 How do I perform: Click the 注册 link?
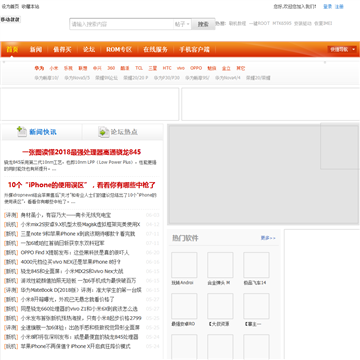pos(339,6)
